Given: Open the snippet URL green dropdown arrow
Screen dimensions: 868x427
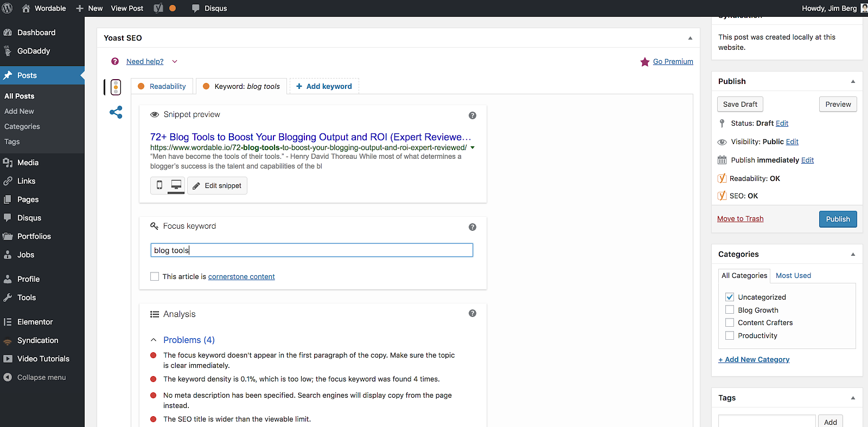Looking at the screenshot, I should click(x=473, y=147).
